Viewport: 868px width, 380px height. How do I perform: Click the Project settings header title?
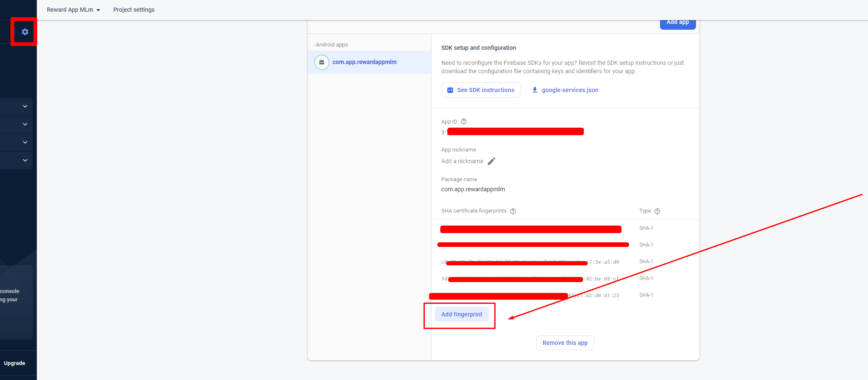[x=134, y=10]
